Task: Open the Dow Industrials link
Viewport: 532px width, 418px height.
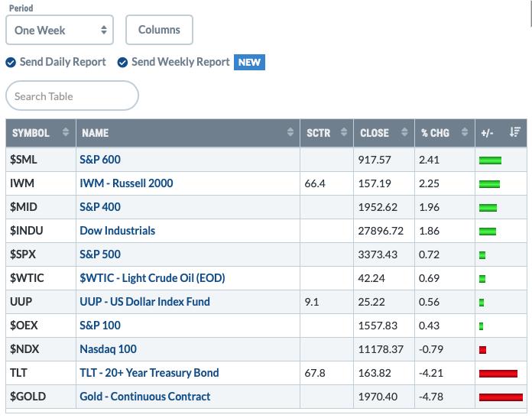Action: (x=118, y=231)
